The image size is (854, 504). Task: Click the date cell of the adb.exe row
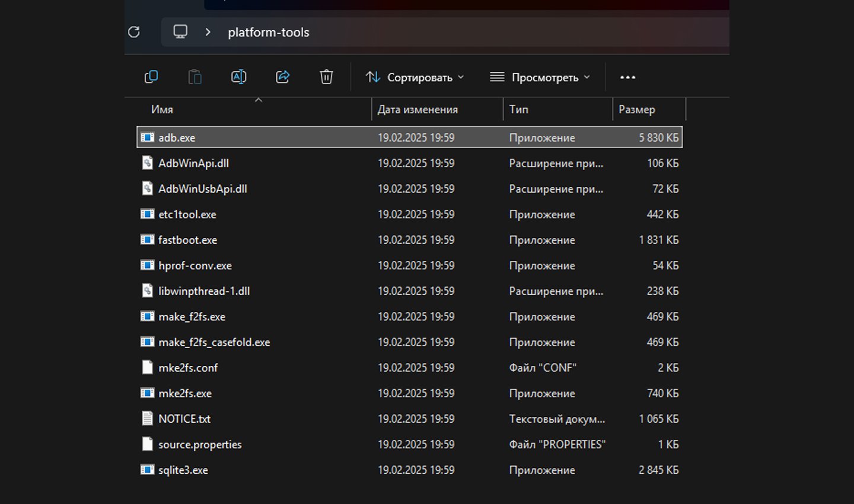click(416, 138)
